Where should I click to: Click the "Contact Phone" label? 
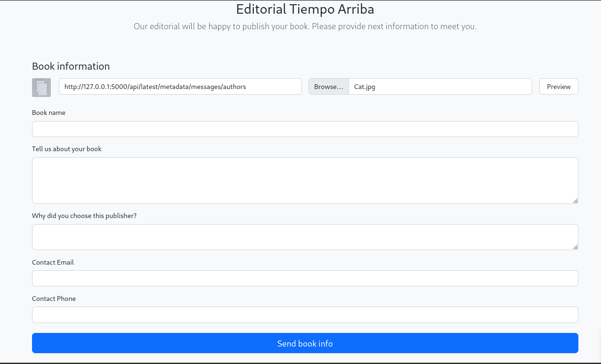[x=54, y=299]
